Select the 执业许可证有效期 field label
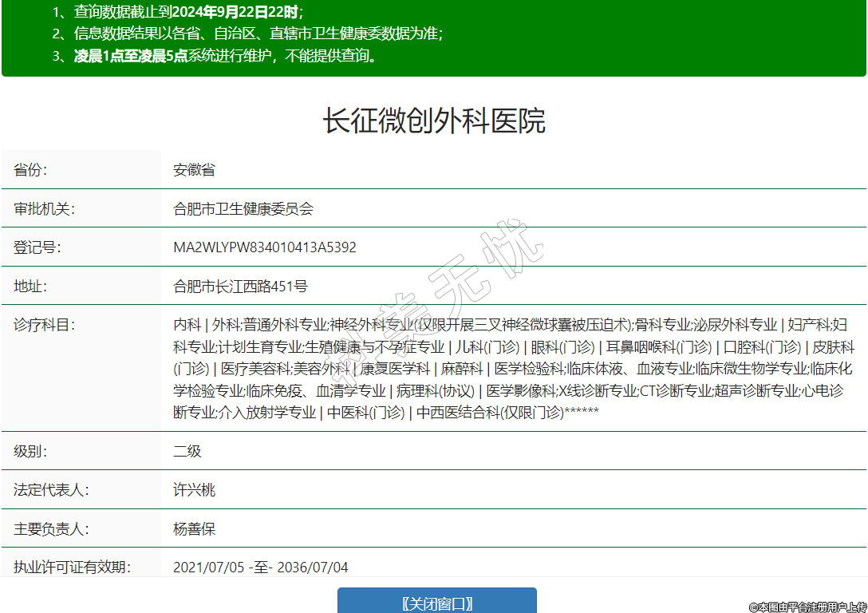 click(72, 567)
